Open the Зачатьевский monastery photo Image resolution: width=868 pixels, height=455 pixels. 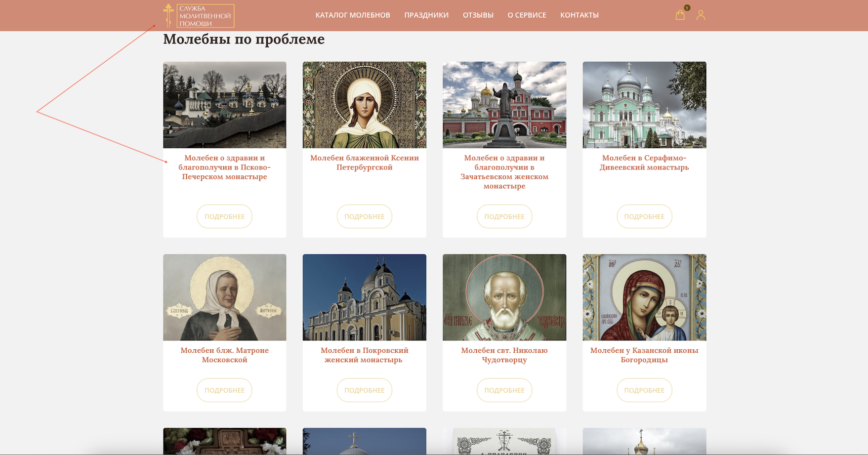tap(504, 105)
